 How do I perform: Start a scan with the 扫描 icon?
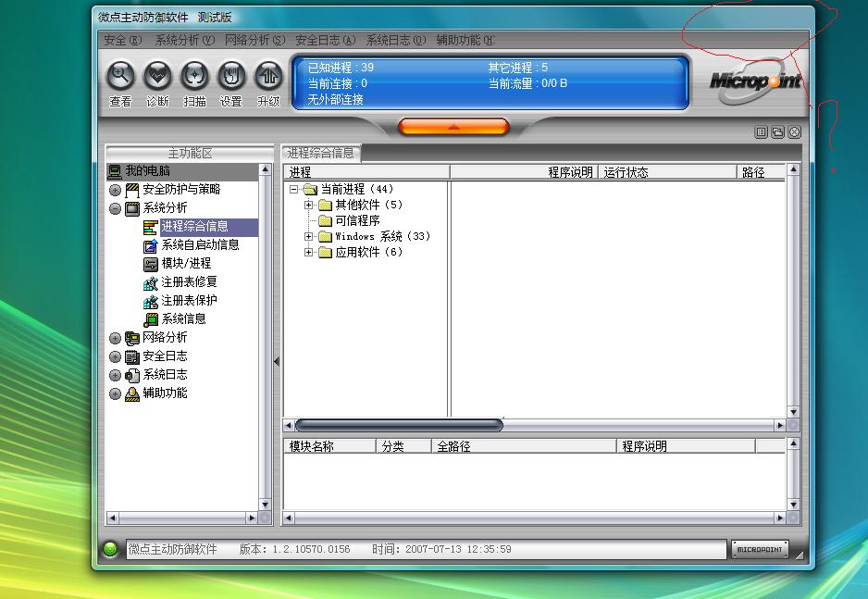tap(194, 77)
